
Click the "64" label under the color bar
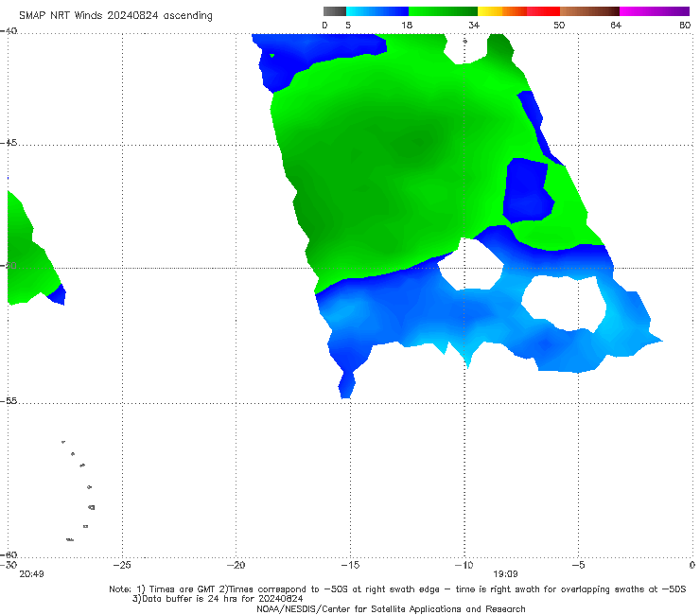pyautogui.click(x=616, y=25)
